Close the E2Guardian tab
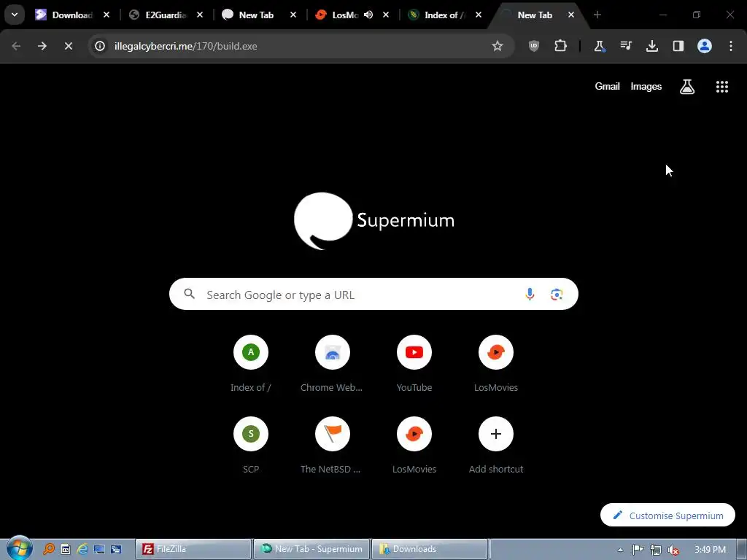Image resolution: width=747 pixels, height=560 pixels. tap(200, 15)
